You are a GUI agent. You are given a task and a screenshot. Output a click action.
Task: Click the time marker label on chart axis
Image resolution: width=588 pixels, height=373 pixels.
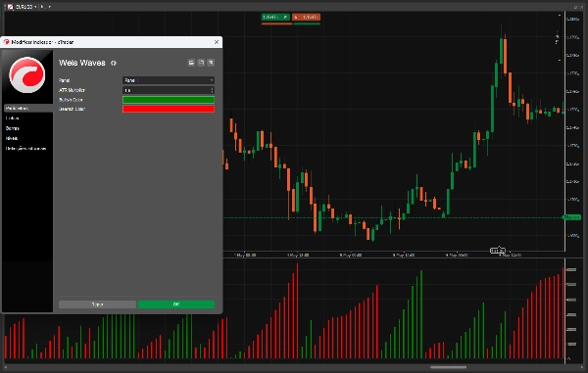pos(498,251)
